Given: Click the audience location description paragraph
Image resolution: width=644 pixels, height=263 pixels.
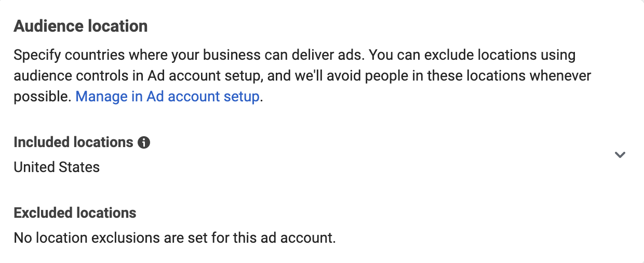Looking at the screenshot, I should pos(302,76).
